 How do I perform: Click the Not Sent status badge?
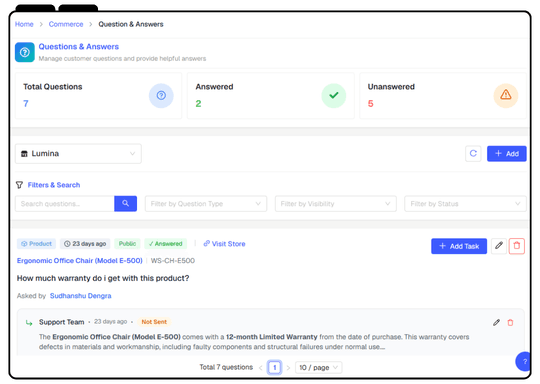(x=154, y=322)
